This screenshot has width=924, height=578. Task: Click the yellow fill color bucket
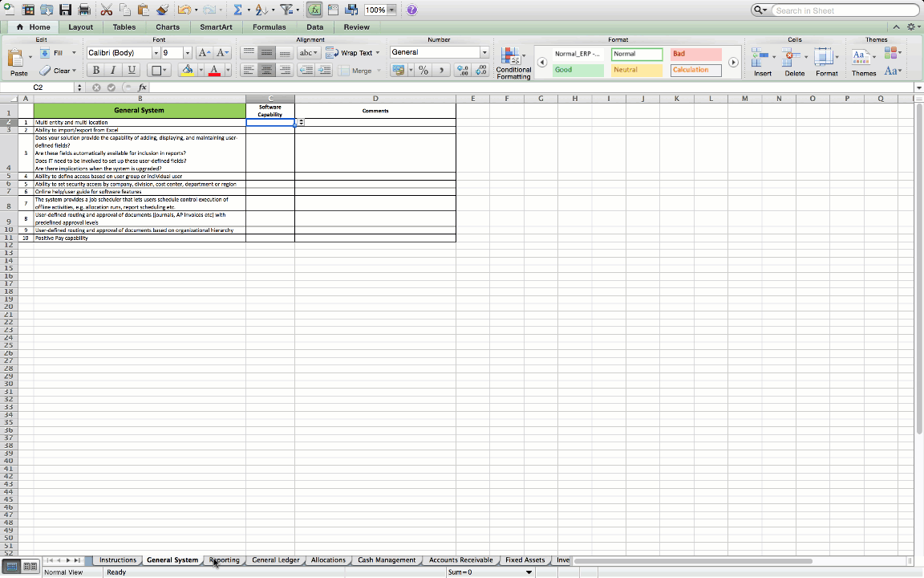187,71
